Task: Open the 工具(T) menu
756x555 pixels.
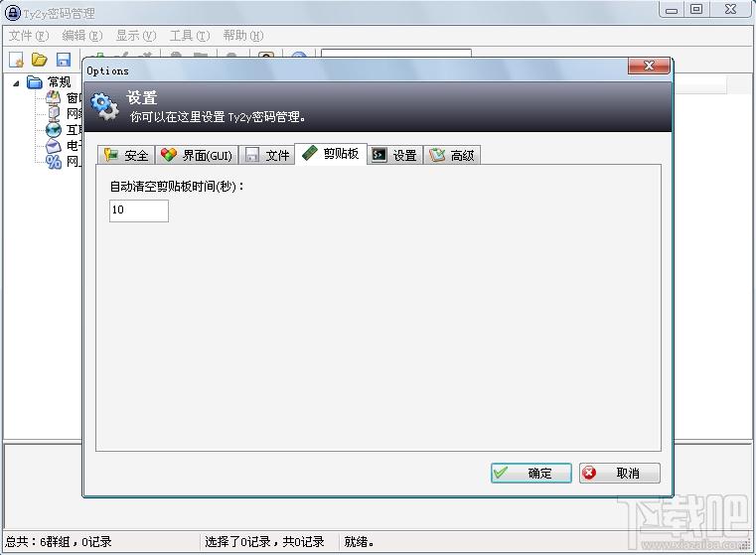Action: click(190, 36)
